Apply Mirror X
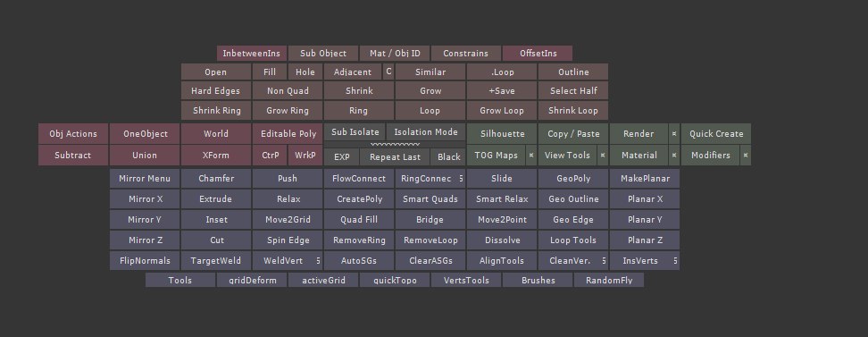 click(145, 199)
